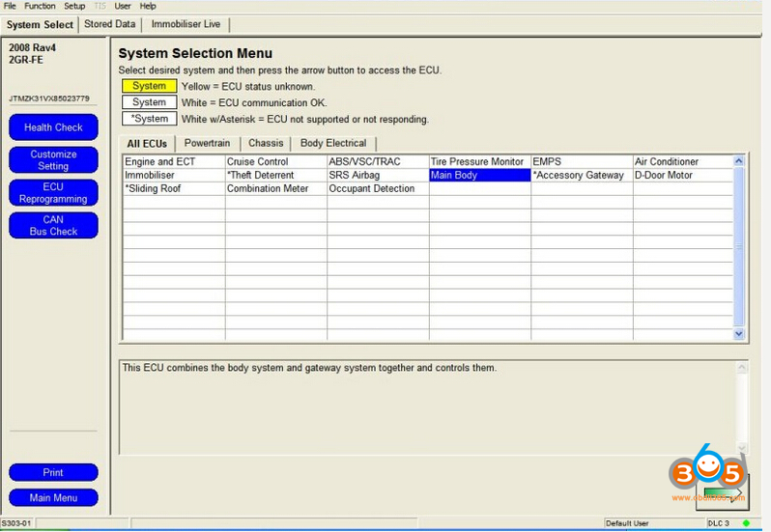Screen dimensions: 771x532
Task: Select the Chassis tab
Action: pyautogui.click(x=266, y=143)
